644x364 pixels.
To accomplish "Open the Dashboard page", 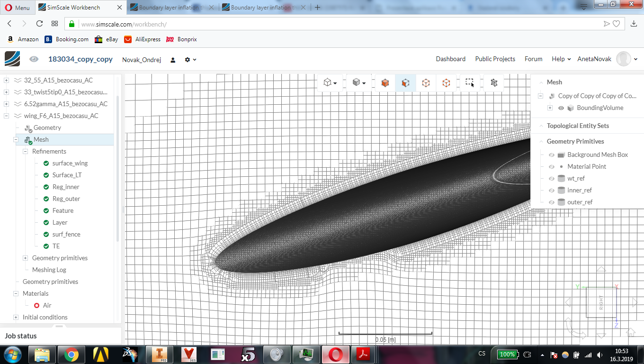I will (451, 59).
